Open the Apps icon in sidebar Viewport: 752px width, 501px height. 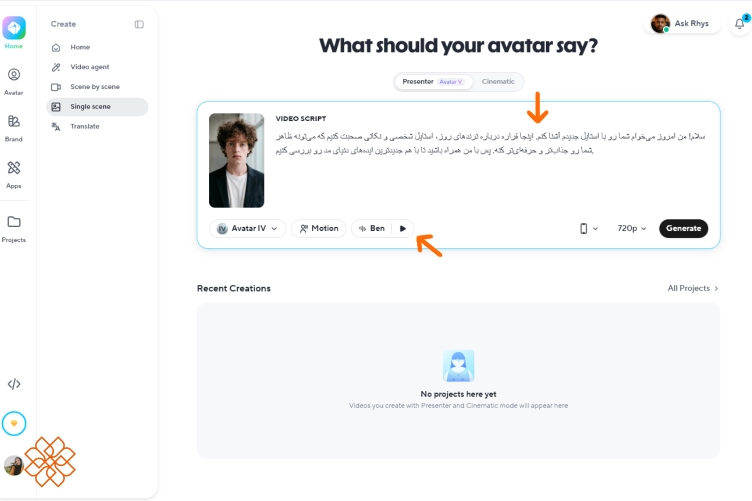click(14, 175)
